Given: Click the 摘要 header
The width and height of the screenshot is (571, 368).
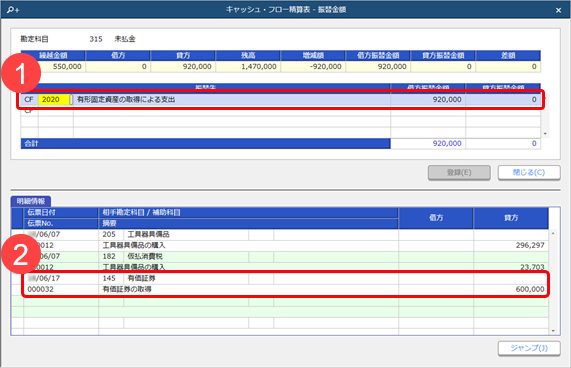Looking at the screenshot, I should click(x=248, y=223).
